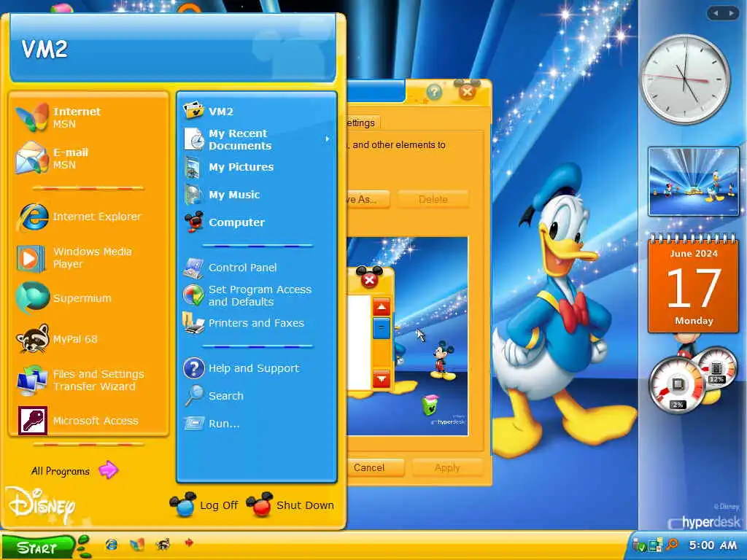This screenshot has height=560, width=747.
Task: Open MyPal 68 raccoon icon
Action: tap(32, 338)
